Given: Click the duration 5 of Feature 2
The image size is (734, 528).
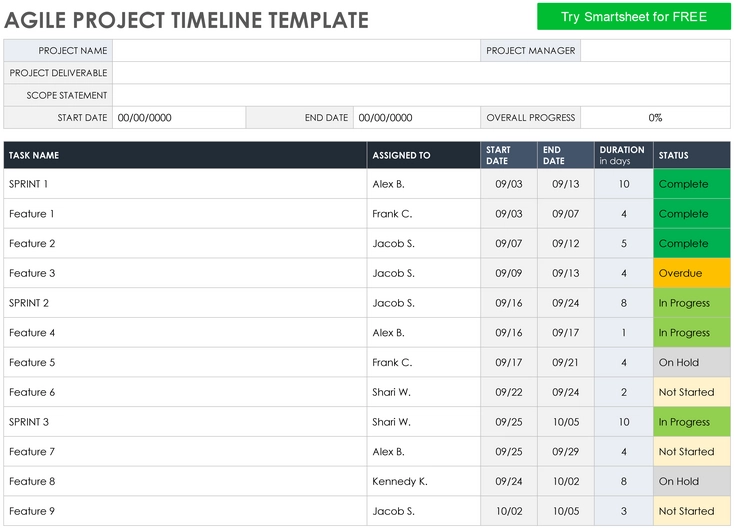Looking at the screenshot, I should [x=624, y=243].
